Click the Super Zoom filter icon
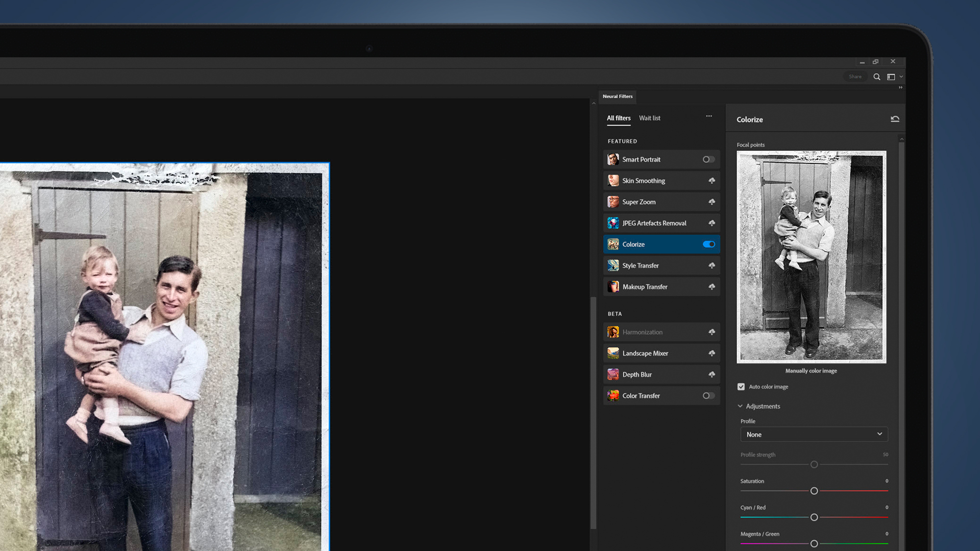980x551 pixels. click(612, 202)
